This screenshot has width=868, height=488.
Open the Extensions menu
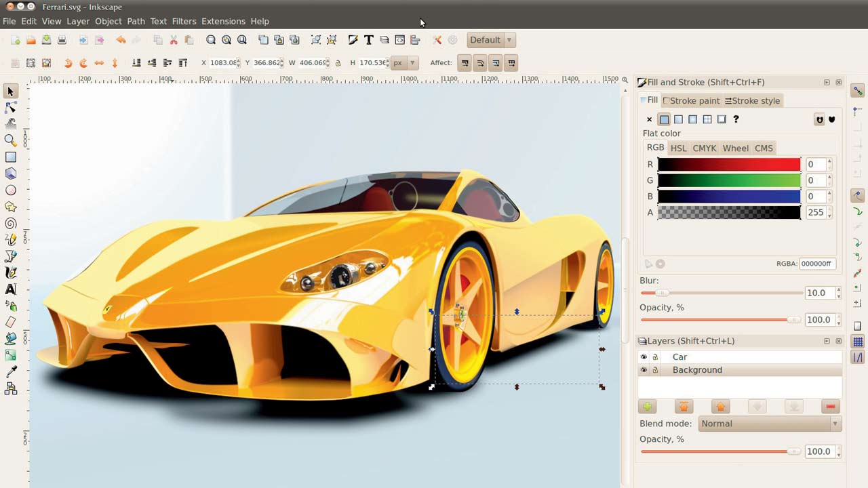223,21
